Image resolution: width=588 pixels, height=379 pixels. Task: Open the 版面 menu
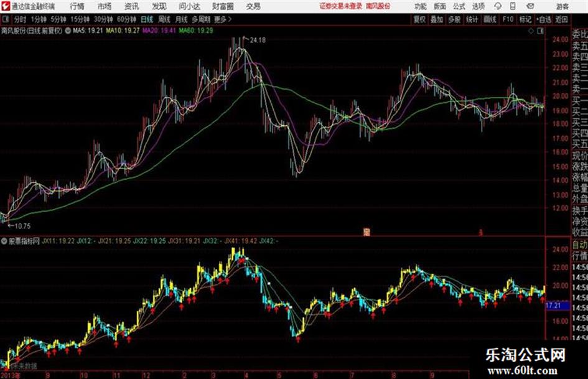(x=440, y=6)
